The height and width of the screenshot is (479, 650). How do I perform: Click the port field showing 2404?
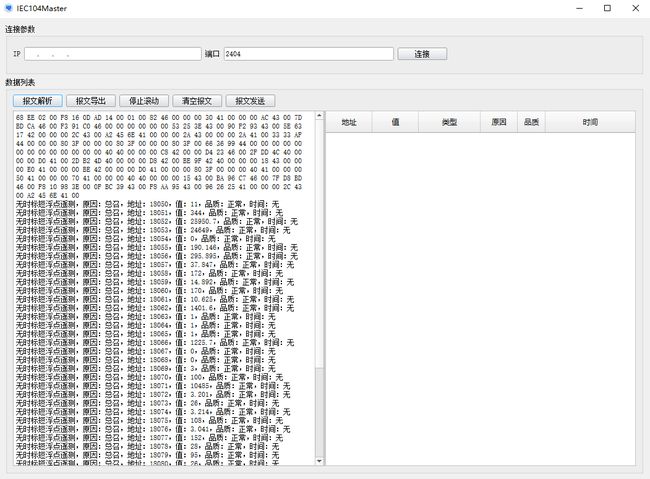308,54
